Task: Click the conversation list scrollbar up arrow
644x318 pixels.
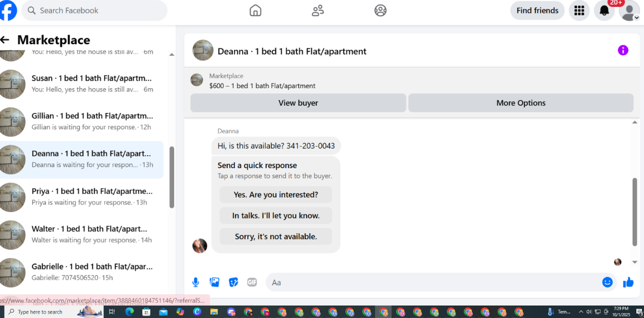Action: [172, 55]
